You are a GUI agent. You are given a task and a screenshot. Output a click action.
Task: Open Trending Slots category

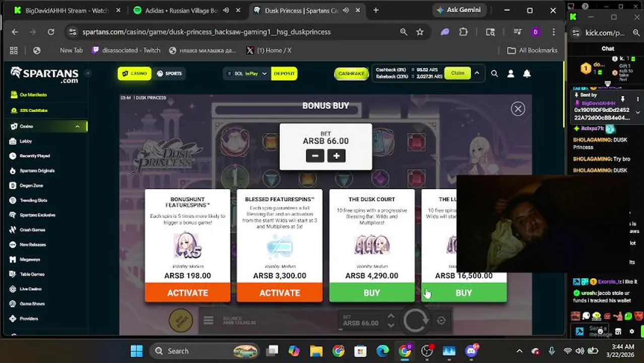coord(33,200)
